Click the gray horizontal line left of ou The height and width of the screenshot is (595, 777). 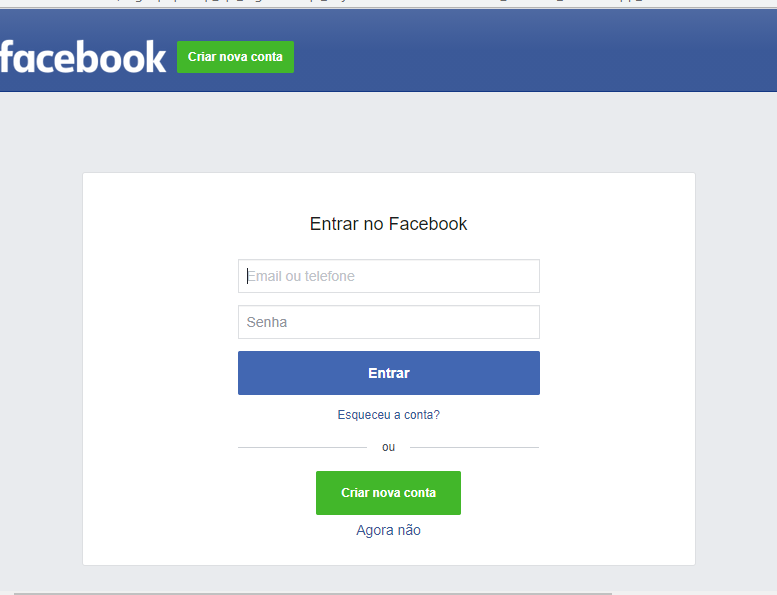[302, 447]
